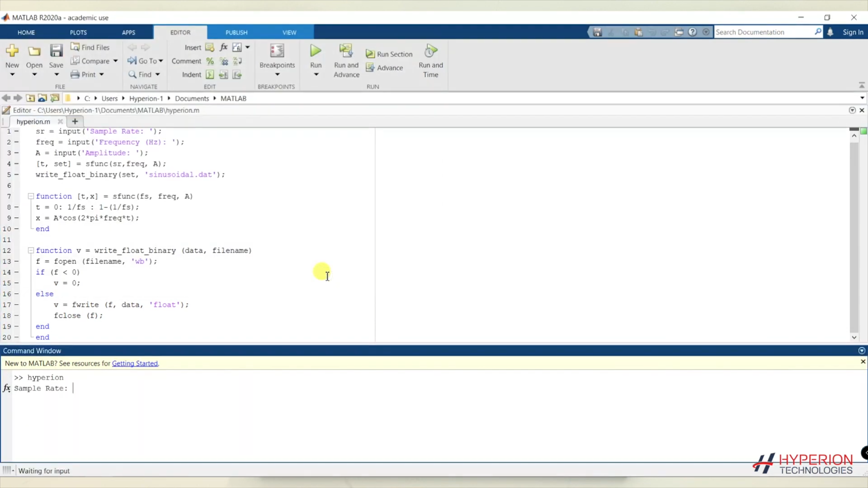This screenshot has height=488, width=868.
Task: Expand the Breakpoints dropdown arrow
Action: (x=277, y=75)
